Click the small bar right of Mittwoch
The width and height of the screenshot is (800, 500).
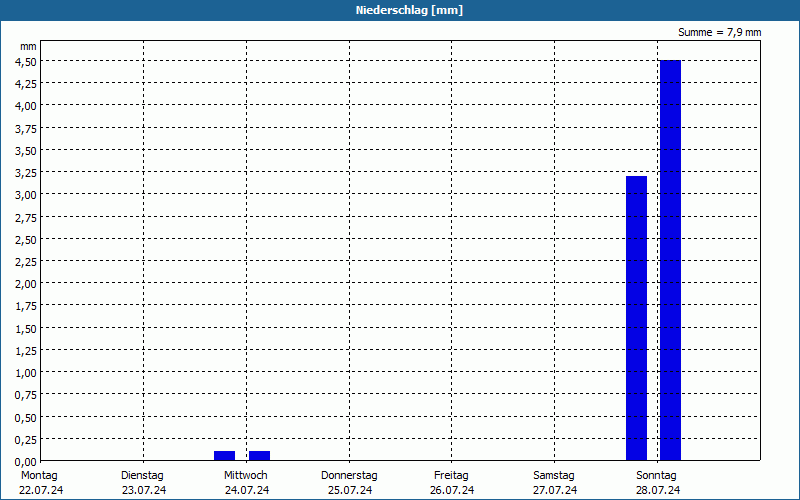pos(259,456)
